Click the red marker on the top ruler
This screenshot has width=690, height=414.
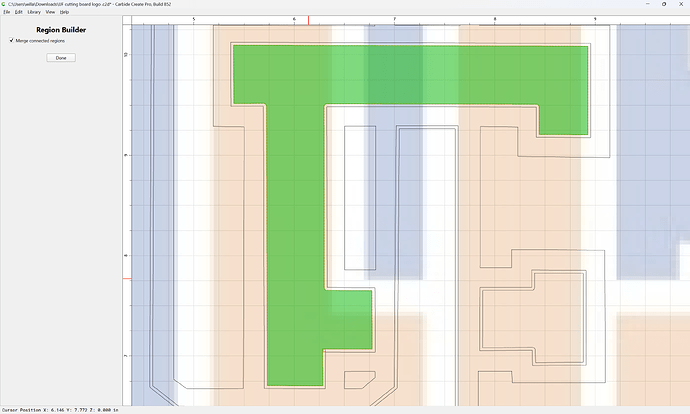[x=308, y=20]
